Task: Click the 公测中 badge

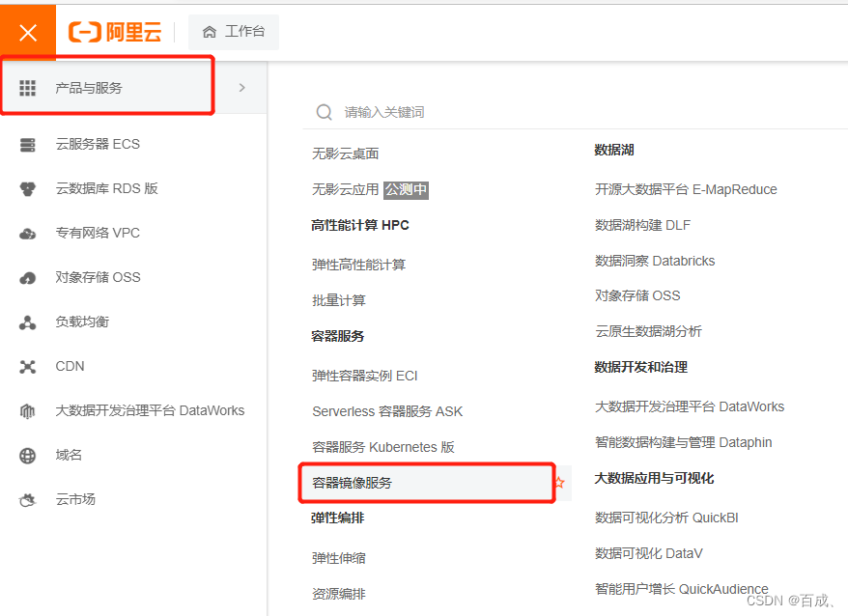Action: (x=407, y=190)
